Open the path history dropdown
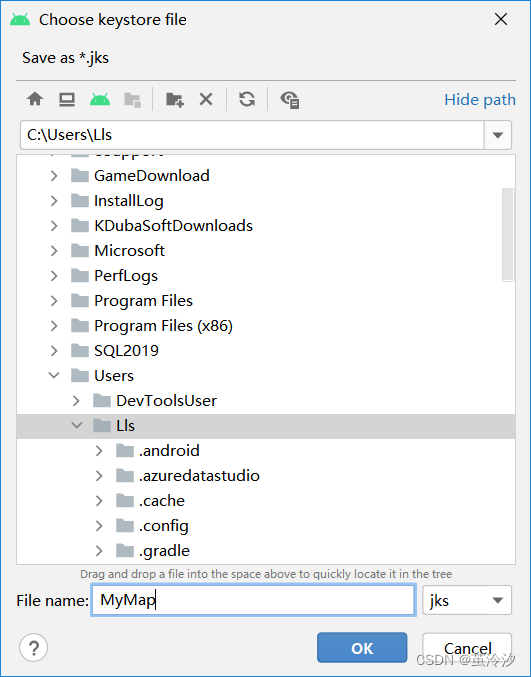 [498, 135]
